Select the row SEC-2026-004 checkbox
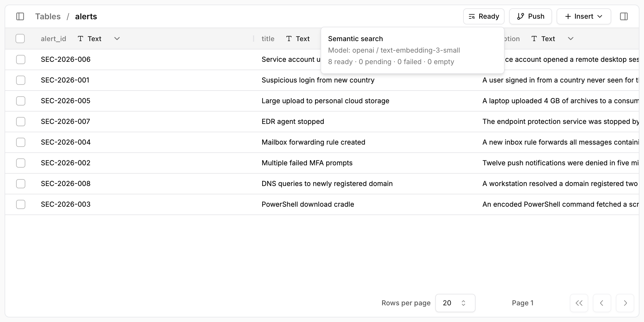644x322 pixels. click(x=21, y=142)
